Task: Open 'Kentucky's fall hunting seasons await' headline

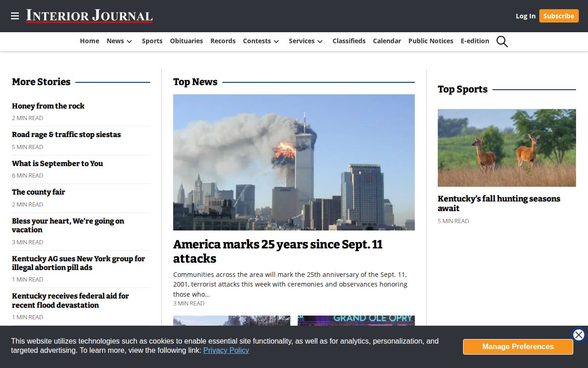Action: coord(499,203)
